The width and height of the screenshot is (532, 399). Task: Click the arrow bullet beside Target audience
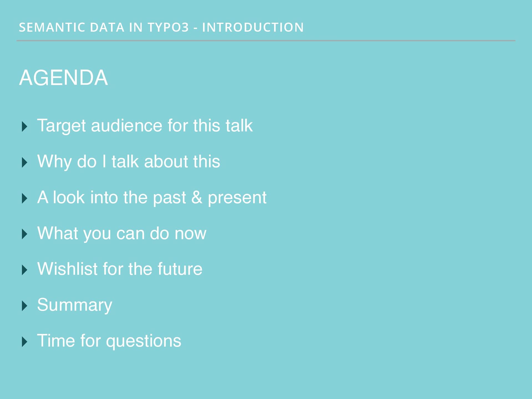[25, 127]
